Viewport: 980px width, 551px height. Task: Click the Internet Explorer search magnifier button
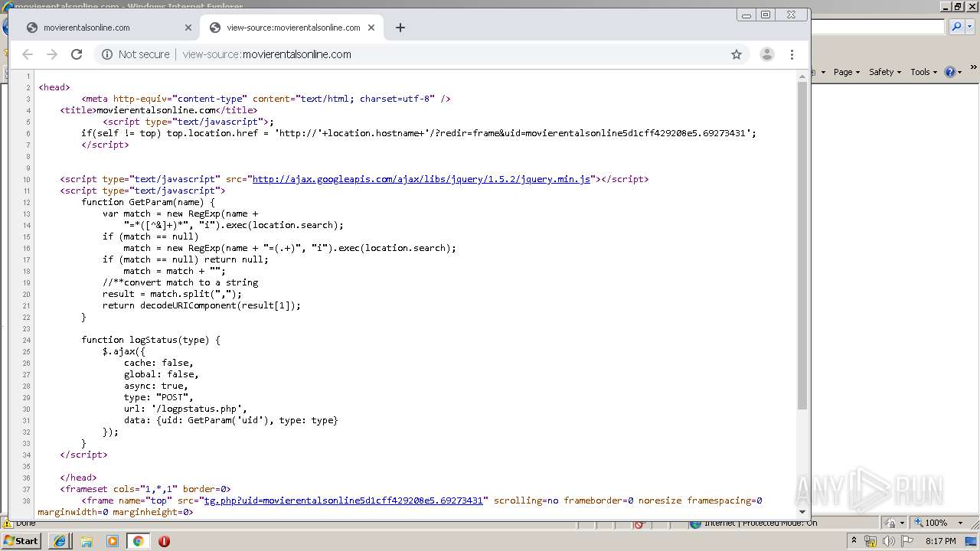(x=957, y=27)
